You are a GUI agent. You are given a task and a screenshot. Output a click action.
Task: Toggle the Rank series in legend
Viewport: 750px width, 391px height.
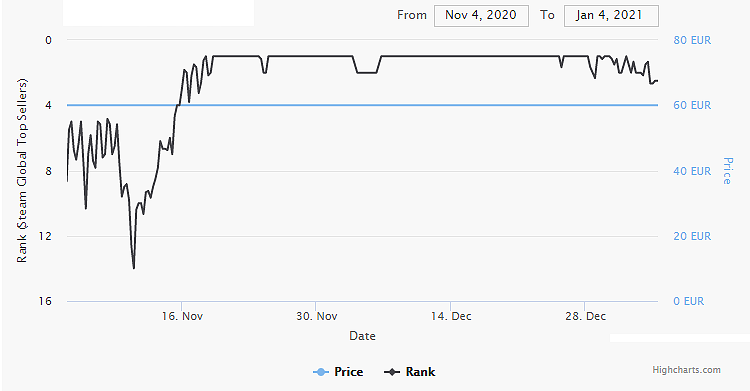(409, 372)
